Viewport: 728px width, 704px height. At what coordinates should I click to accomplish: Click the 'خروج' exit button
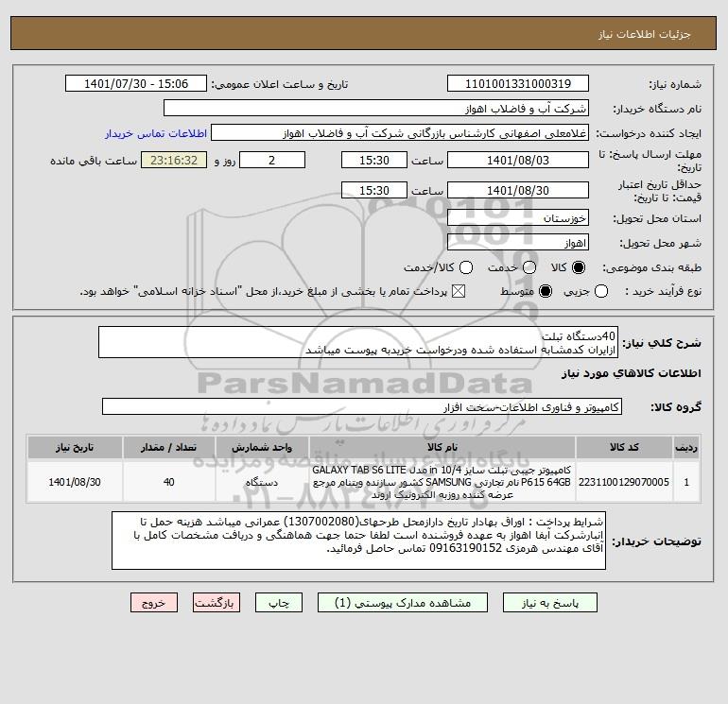point(154,602)
